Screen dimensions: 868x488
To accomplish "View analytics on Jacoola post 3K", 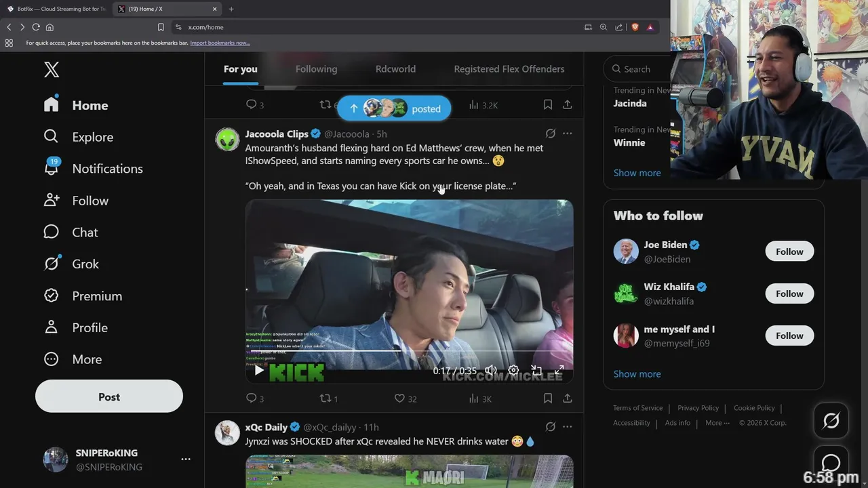I will coord(480,399).
